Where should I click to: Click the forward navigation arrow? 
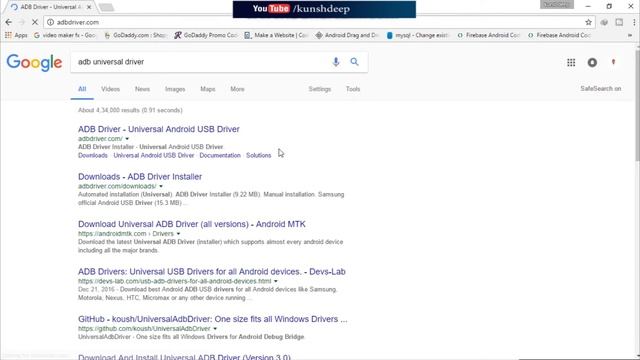pyautogui.click(x=22, y=22)
